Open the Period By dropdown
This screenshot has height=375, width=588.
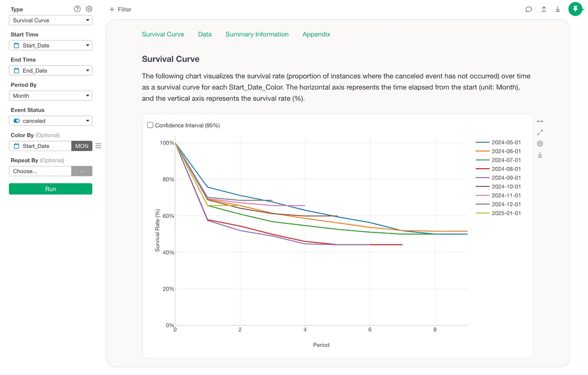click(50, 96)
